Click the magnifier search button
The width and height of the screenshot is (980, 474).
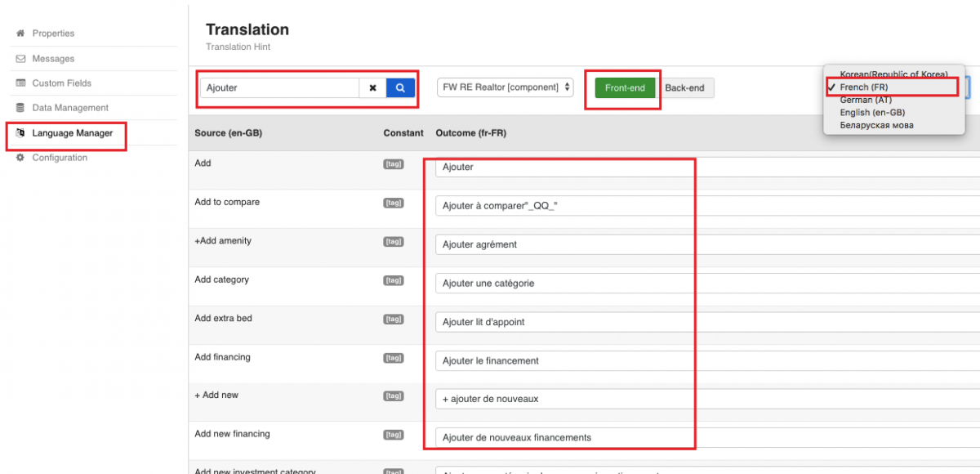pyautogui.click(x=400, y=87)
